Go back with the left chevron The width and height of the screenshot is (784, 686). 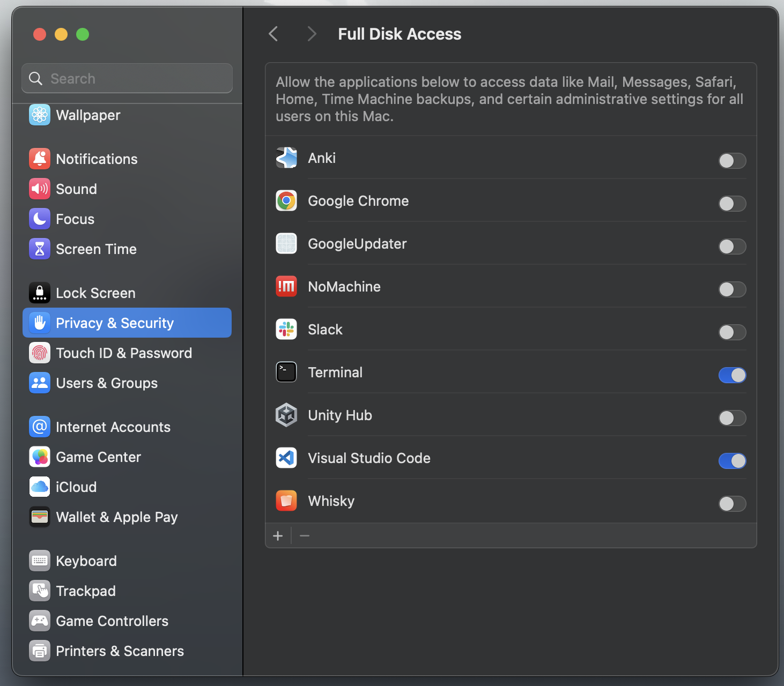coord(273,34)
